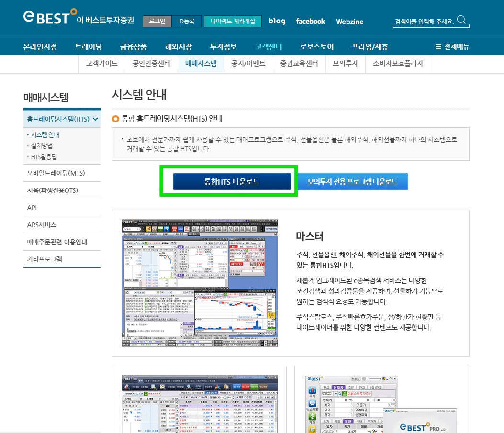Image resolution: width=504 pixels, height=433 pixels.
Task: Open 처음(파생전용OTS) sidebar item
Action: coord(62,190)
